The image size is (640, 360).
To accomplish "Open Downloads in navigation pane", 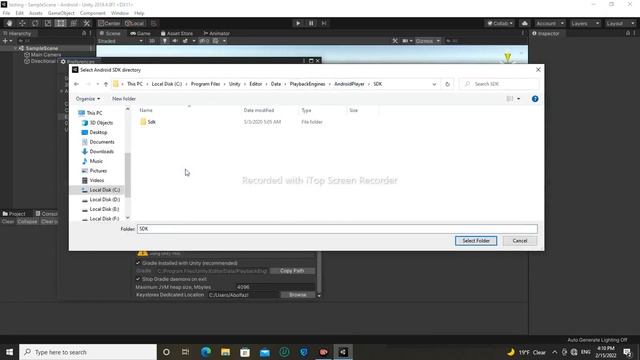I will click(x=101, y=151).
